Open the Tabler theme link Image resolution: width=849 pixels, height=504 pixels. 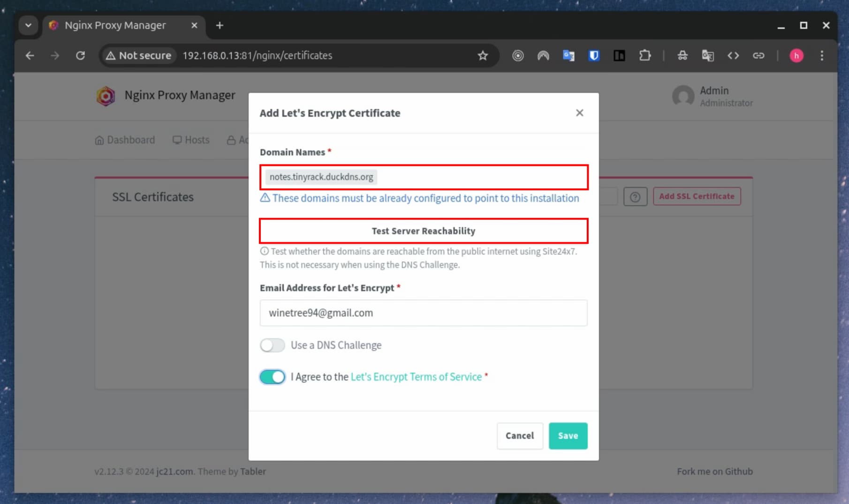point(253,472)
